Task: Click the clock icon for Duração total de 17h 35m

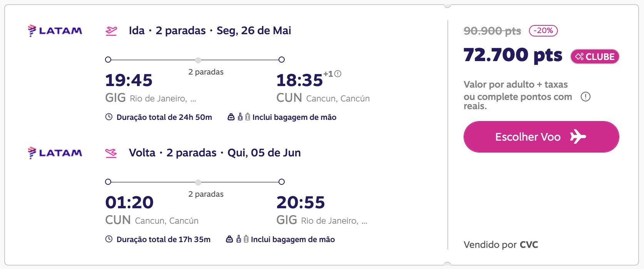Action: click(x=109, y=239)
